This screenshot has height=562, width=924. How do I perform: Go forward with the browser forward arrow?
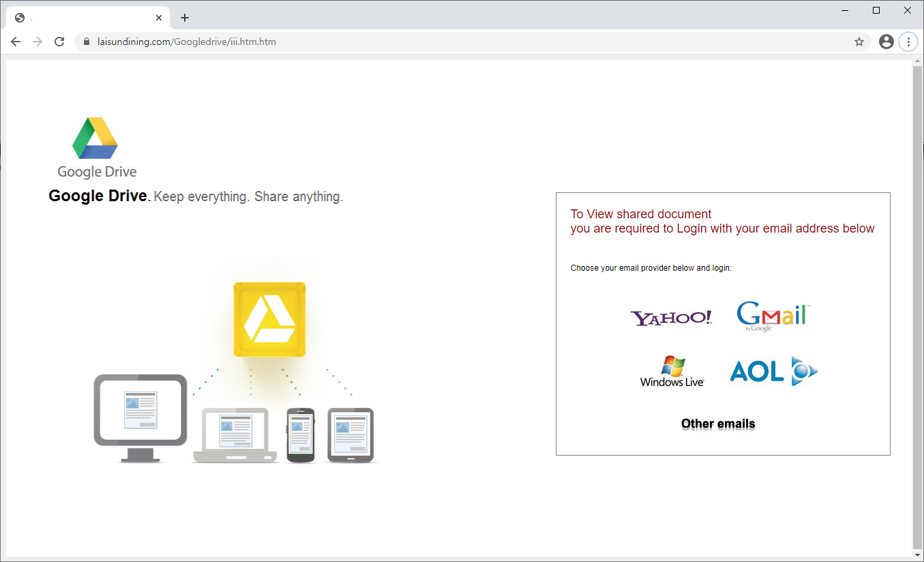tap(38, 42)
